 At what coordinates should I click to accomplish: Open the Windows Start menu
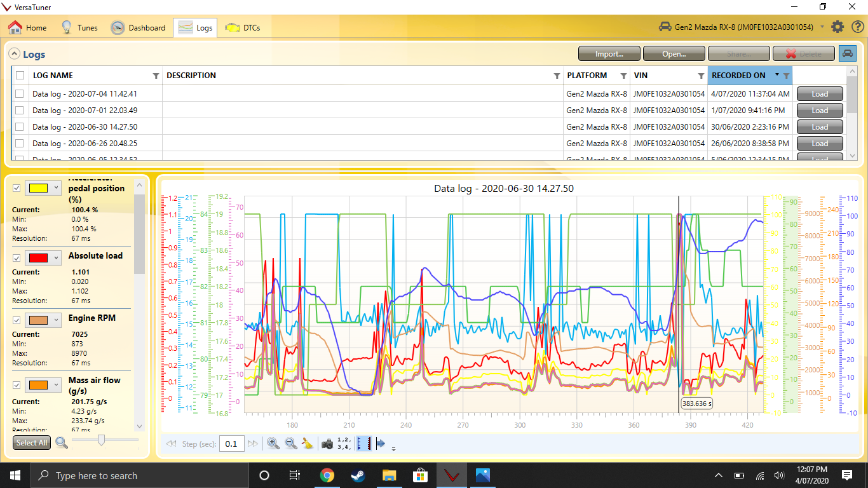click(15, 475)
